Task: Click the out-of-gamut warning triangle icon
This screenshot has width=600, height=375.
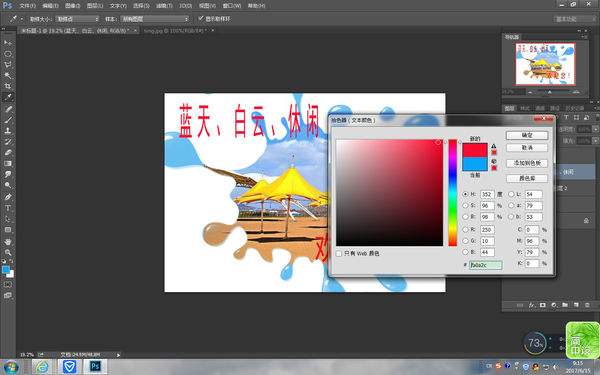Action: pyautogui.click(x=494, y=146)
